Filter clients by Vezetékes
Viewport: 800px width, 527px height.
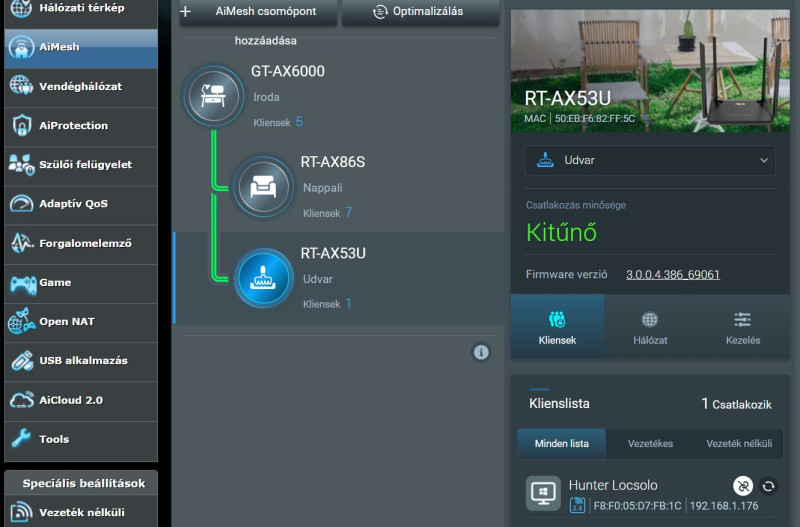click(x=650, y=443)
